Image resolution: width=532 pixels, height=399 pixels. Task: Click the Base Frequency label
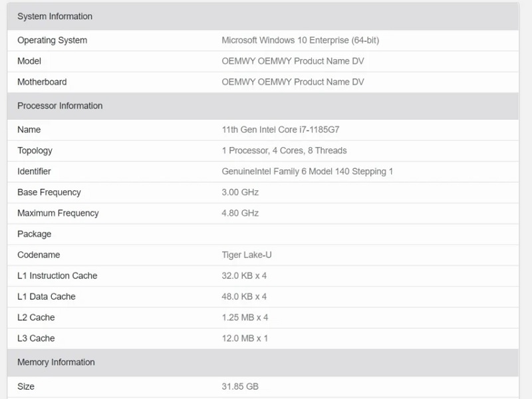coord(49,192)
